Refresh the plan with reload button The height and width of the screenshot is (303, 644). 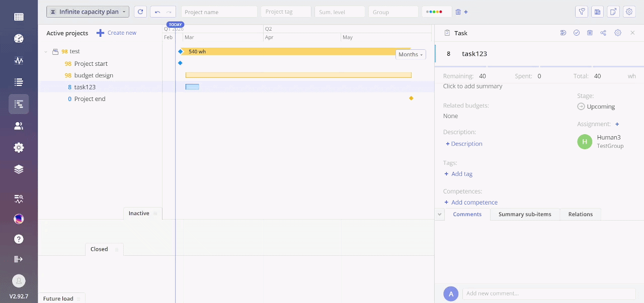click(x=140, y=12)
